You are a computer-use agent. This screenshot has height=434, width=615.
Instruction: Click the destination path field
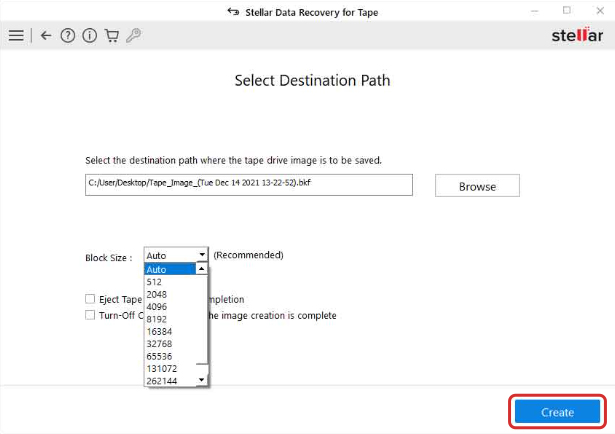pyautogui.click(x=249, y=185)
